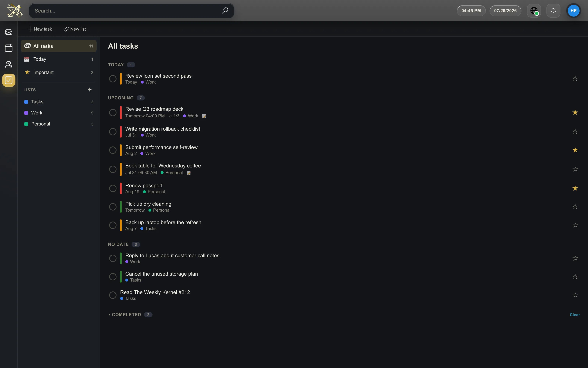Open the Tasks checkmark icon in left rail

click(x=9, y=80)
